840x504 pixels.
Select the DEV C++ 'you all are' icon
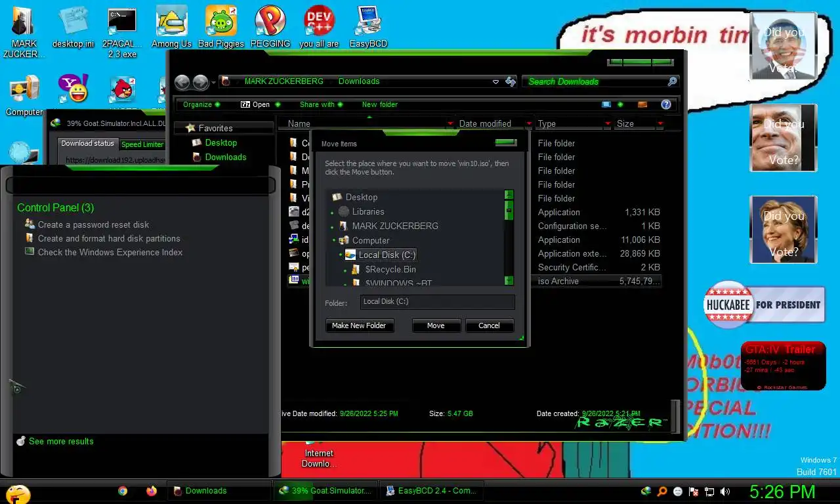pos(319,26)
